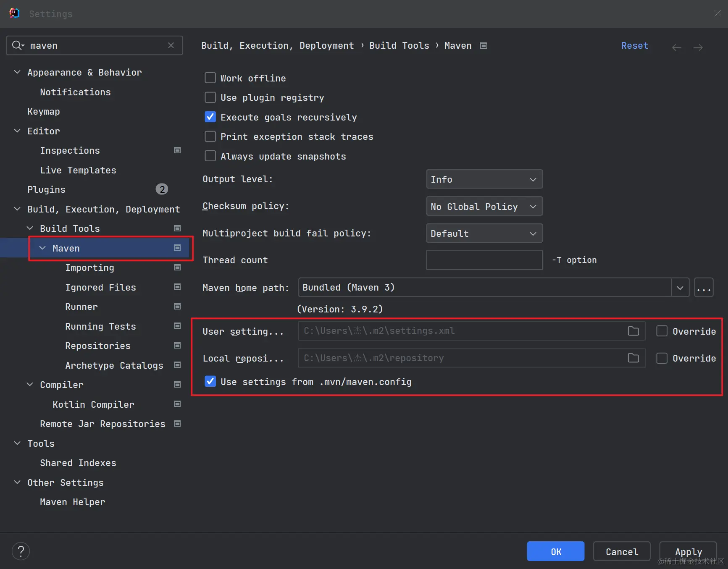The width and height of the screenshot is (728, 569).
Task: Open Multiproject build fail policy dropdown
Action: click(x=484, y=233)
